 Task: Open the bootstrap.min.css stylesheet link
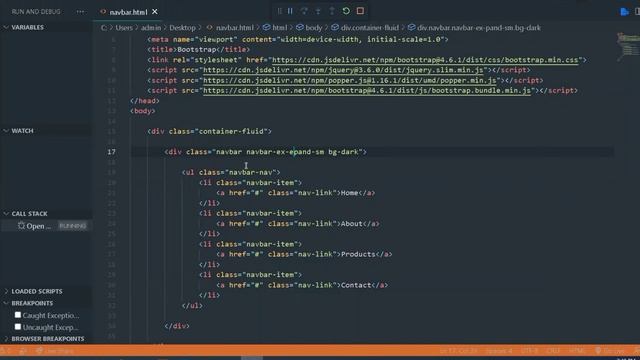(x=425, y=60)
